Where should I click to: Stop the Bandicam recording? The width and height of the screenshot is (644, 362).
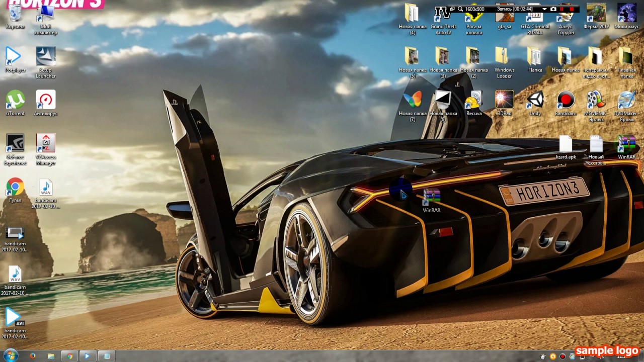coord(572,9)
